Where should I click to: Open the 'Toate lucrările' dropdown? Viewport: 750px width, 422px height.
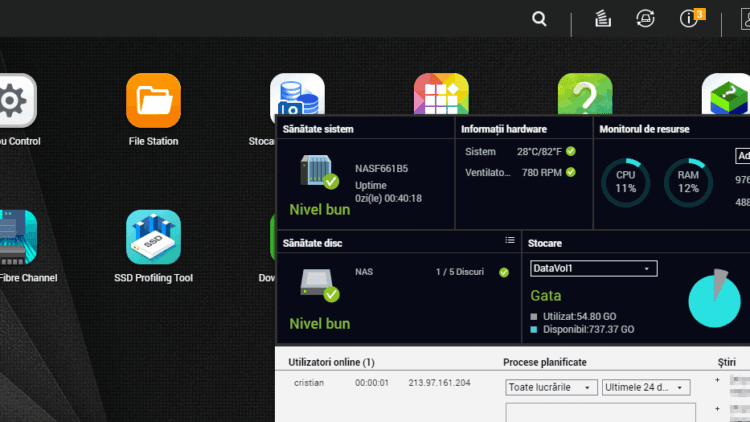pyautogui.click(x=552, y=387)
